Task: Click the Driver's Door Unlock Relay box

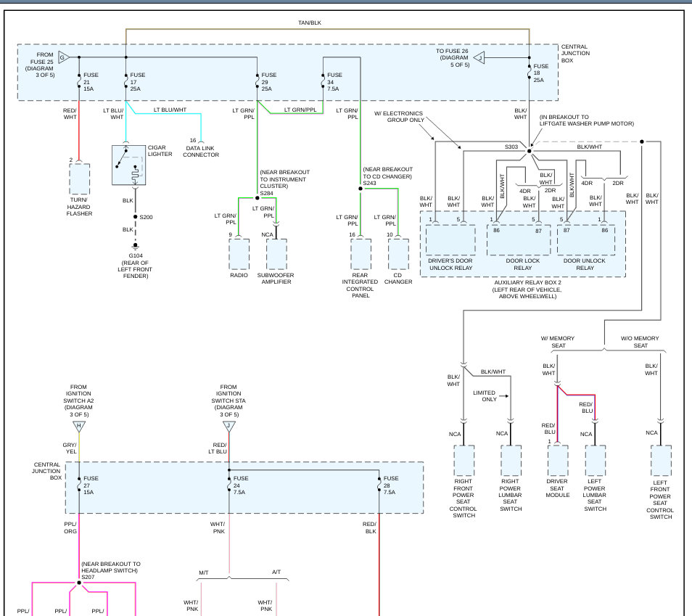Action: pos(450,240)
